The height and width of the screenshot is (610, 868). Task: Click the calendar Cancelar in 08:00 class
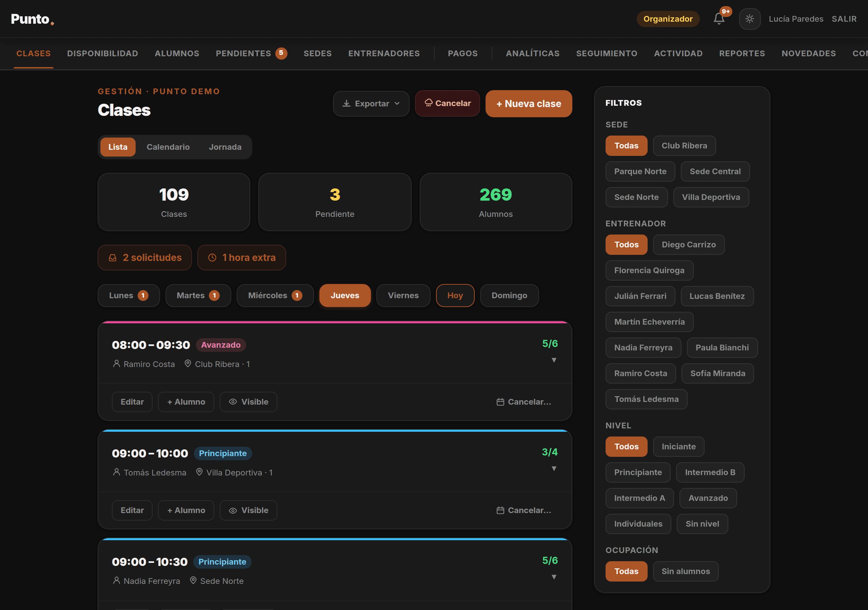point(524,402)
